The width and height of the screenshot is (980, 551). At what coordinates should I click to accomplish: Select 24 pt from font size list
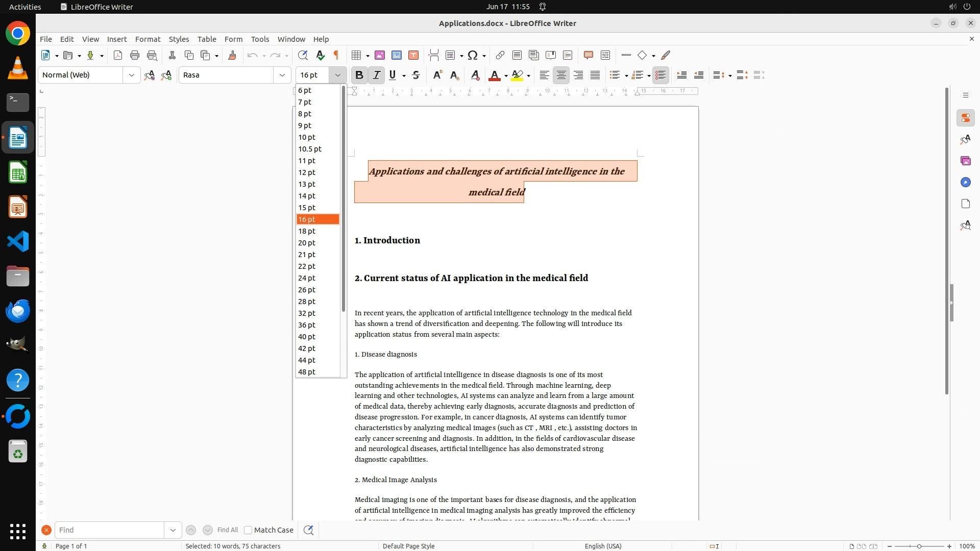[307, 278]
